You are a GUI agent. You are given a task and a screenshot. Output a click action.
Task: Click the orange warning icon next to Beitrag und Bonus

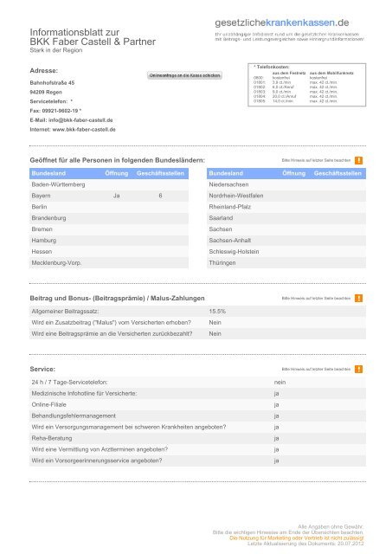tap(358, 298)
